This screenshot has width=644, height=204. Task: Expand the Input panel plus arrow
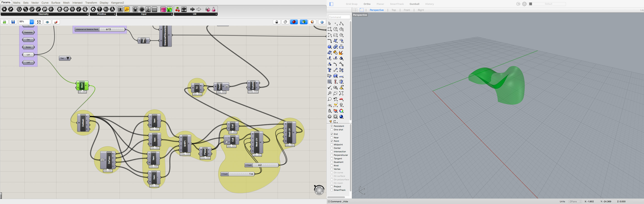[x=172, y=14]
